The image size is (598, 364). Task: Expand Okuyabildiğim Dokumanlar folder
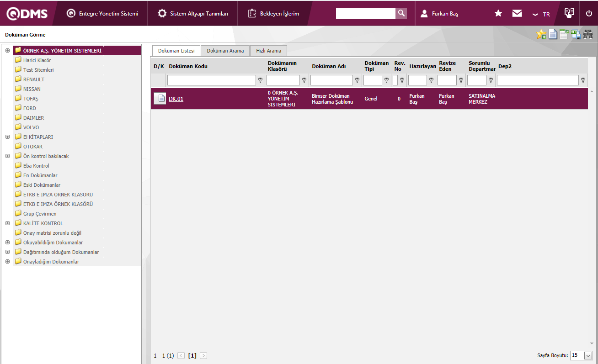tap(7, 242)
